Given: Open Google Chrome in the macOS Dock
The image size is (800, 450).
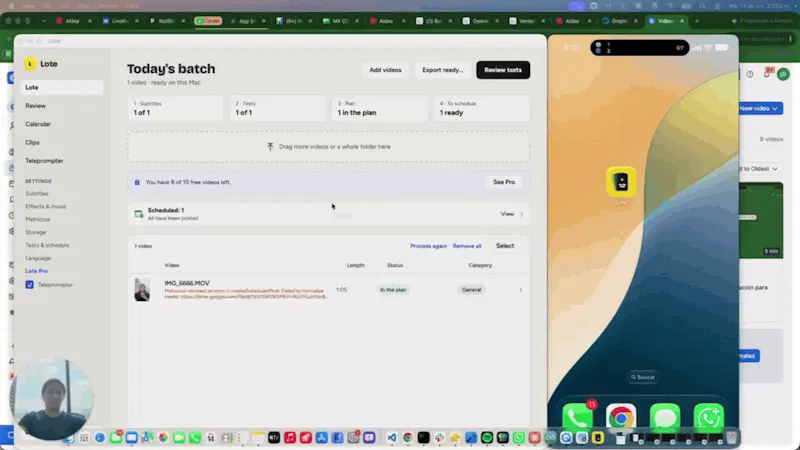Looking at the screenshot, I should point(407,438).
